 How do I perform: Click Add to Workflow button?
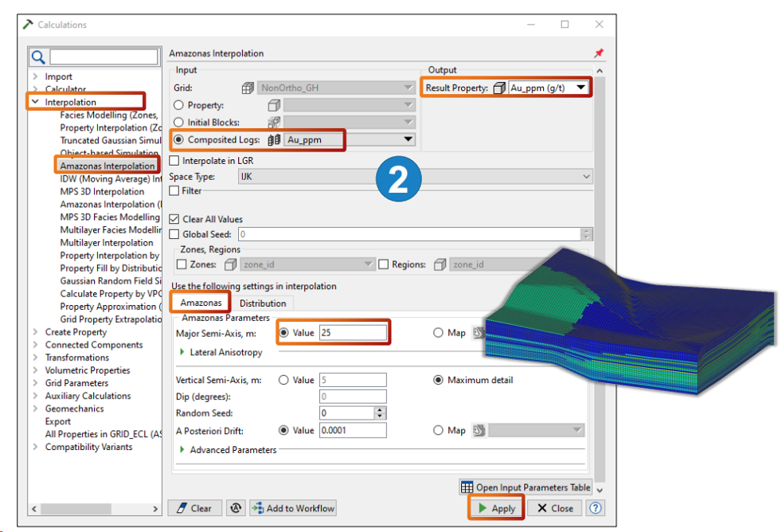(x=293, y=508)
